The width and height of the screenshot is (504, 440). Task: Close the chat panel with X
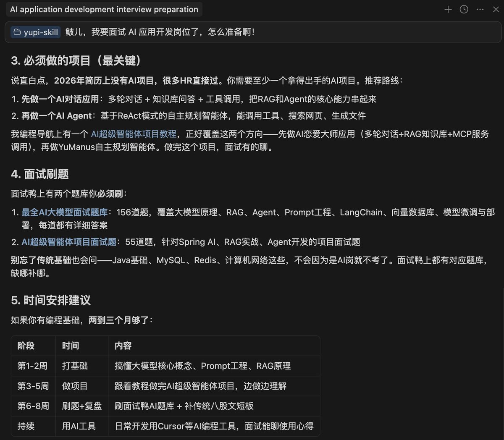[496, 9]
